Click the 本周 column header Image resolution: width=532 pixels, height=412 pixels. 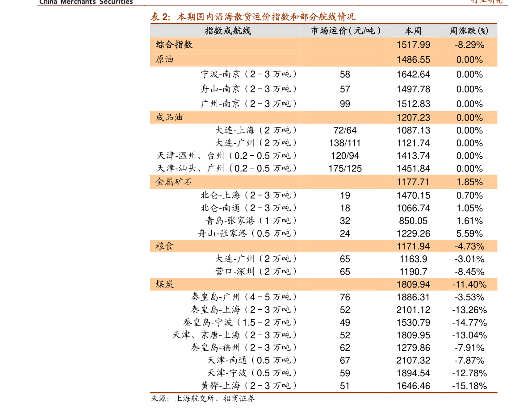click(413, 31)
